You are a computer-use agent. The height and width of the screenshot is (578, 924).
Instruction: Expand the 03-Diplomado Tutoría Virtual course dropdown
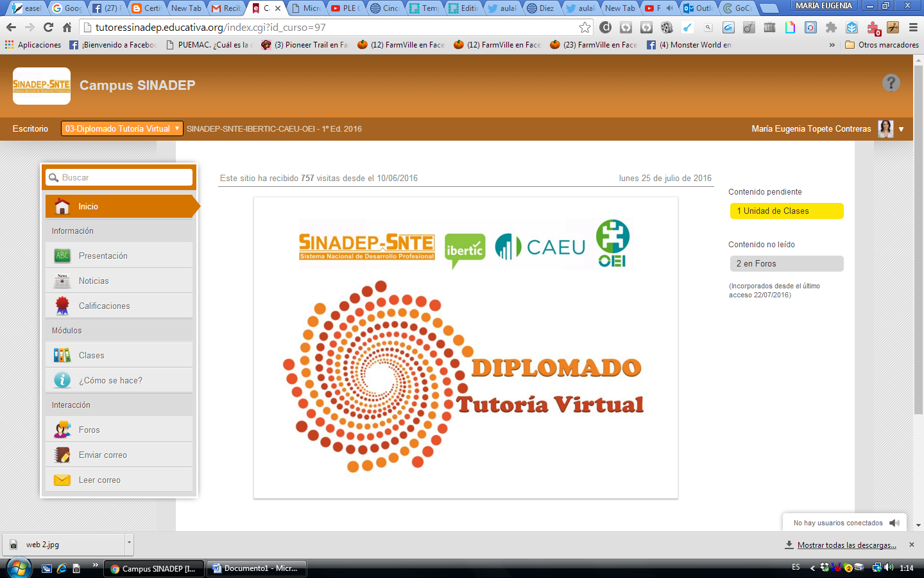(122, 128)
